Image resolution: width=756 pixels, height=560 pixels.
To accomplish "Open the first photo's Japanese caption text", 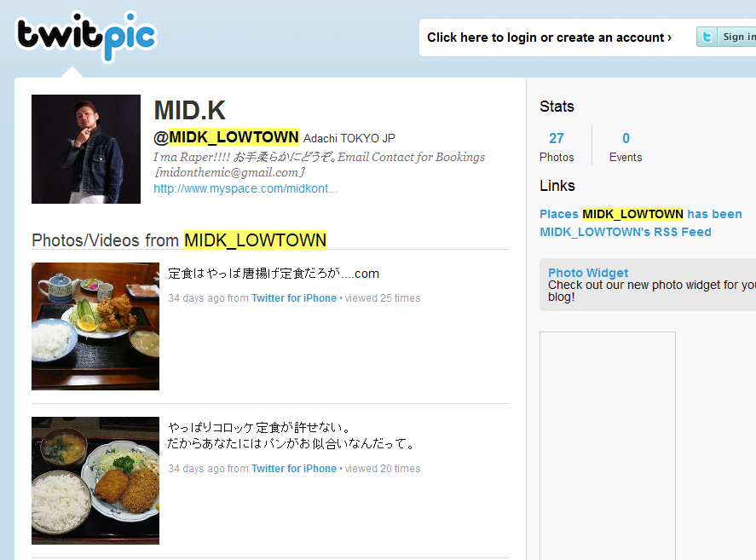I will click(x=274, y=274).
